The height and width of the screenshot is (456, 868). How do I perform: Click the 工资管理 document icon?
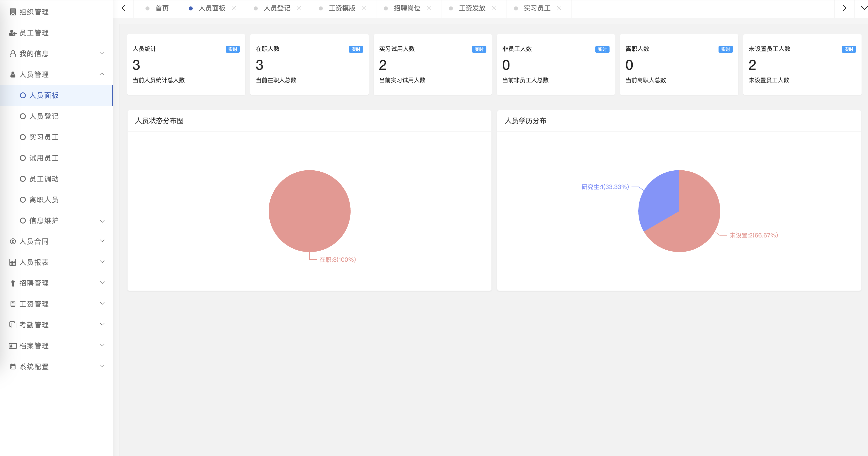point(13,304)
